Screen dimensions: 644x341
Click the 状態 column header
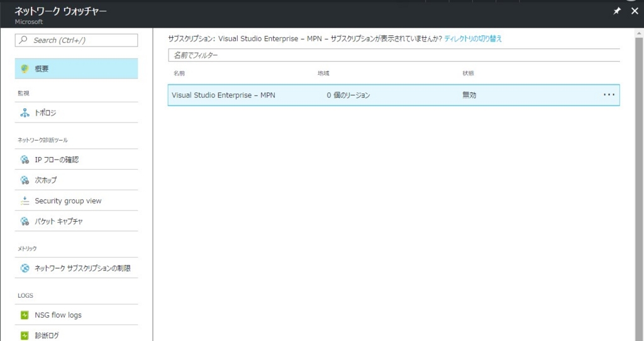pos(468,73)
